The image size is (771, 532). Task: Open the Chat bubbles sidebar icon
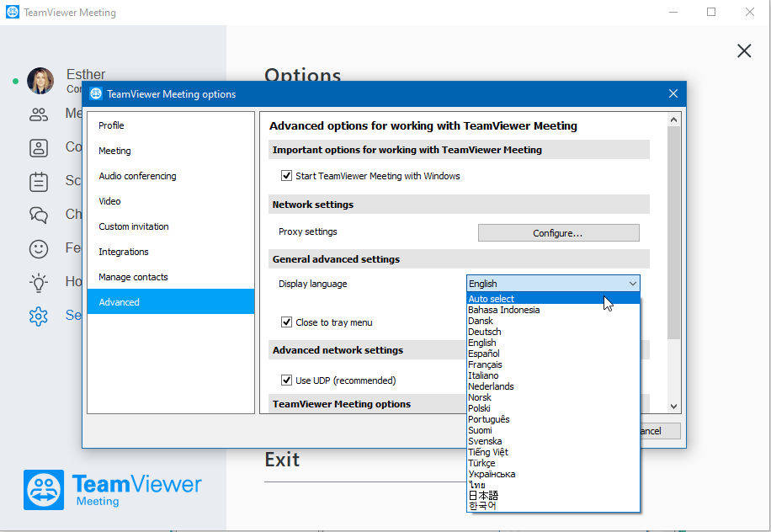[39, 215]
